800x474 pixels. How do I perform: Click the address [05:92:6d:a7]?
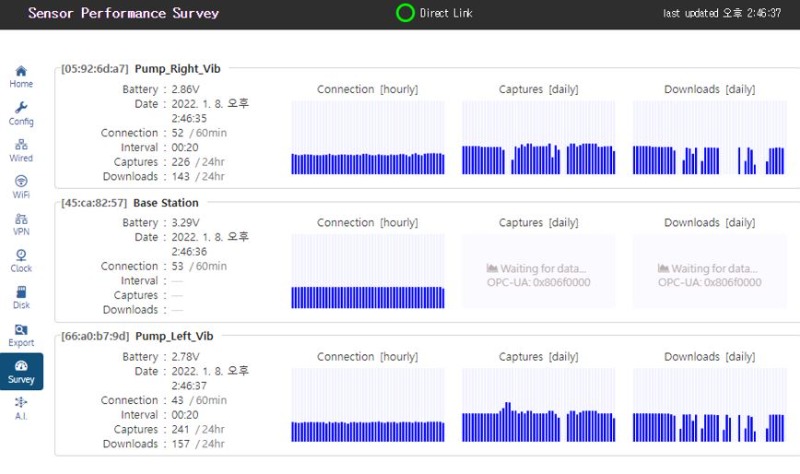click(x=94, y=69)
